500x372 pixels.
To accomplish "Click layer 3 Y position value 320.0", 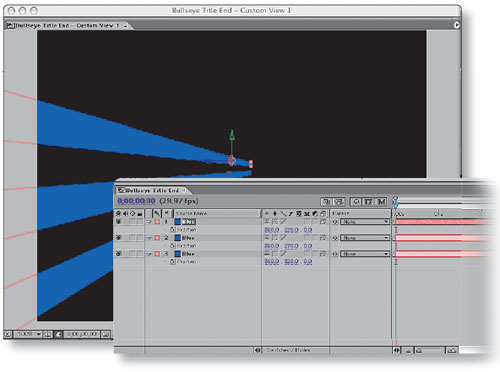I will pyautogui.click(x=291, y=262).
